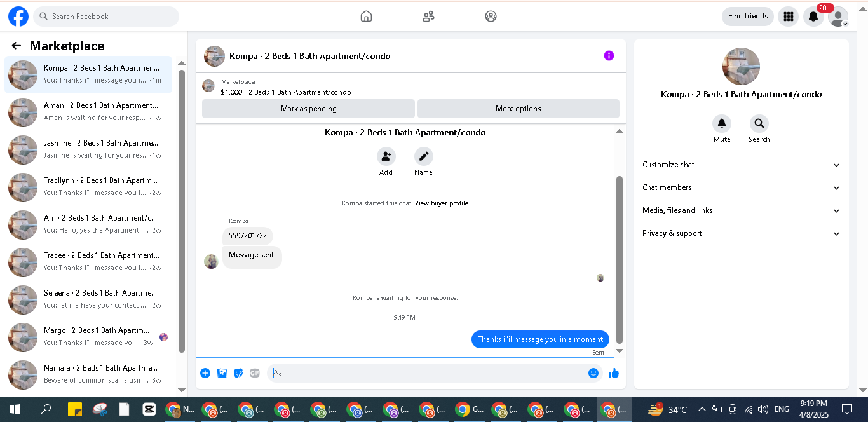Choose a sticker icon in composer
The image size is (868, 422).
(238, 373)
